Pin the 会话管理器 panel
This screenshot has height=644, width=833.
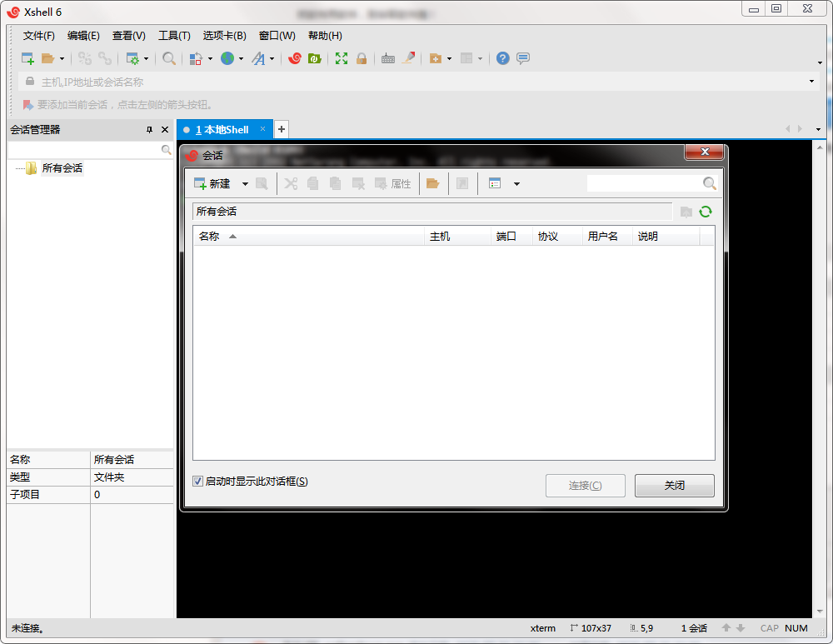[x=149, y=130]
